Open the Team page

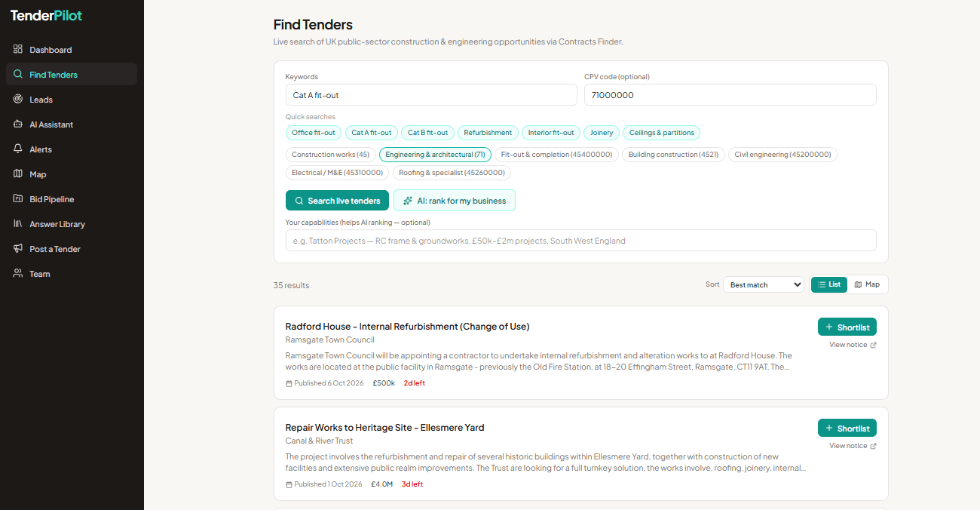click(x=72, y=274)
